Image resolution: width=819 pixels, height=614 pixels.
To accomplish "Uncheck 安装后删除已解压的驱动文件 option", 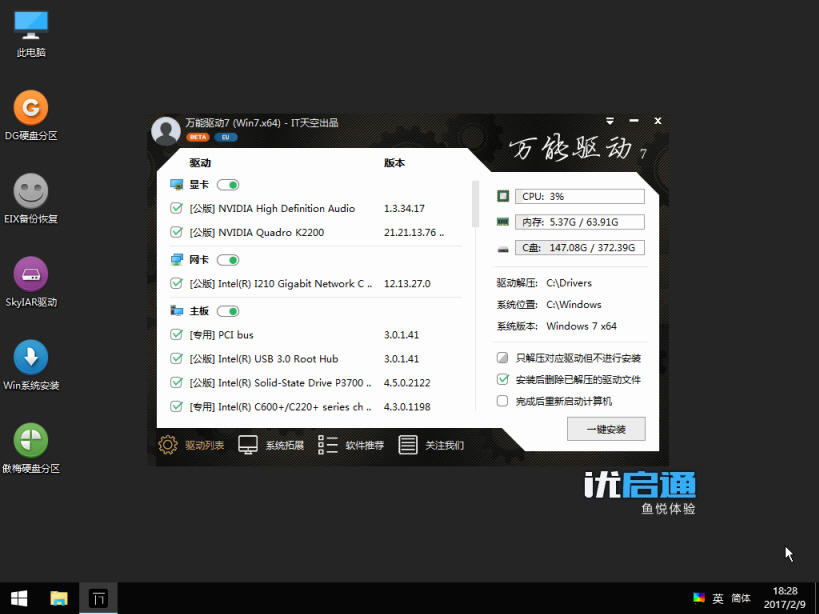I will (502, 379).
